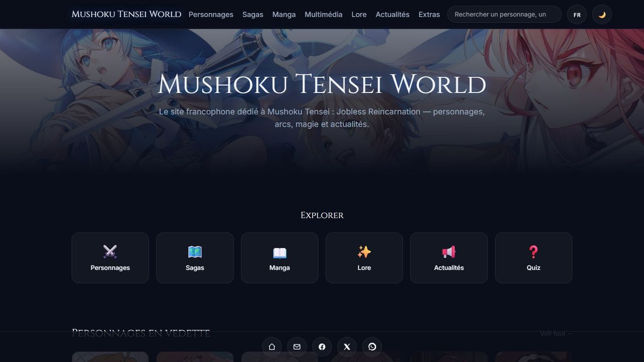Select Lore in the top navigation
This screenshot has height=362, width=644.
359,15
